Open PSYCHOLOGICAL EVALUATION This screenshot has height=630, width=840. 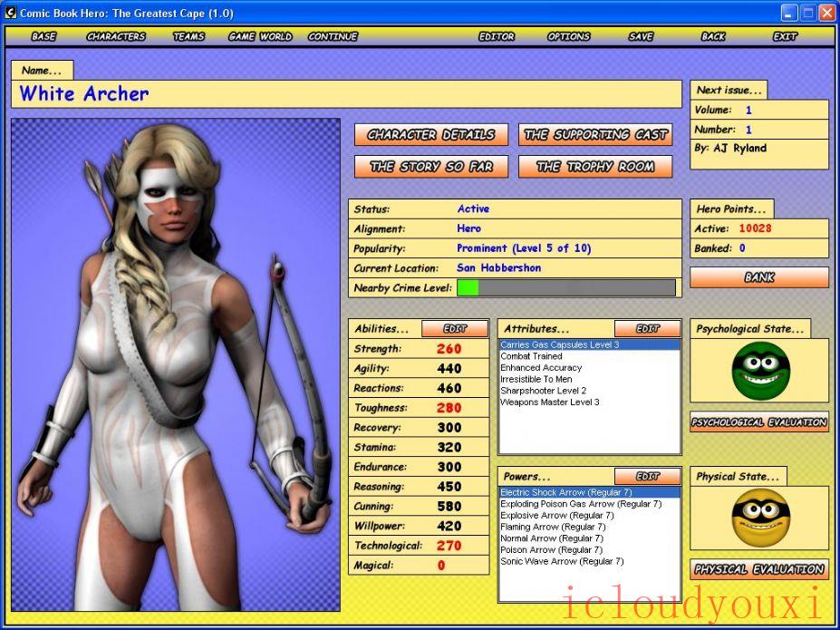pyautogui.click(x=759, y=422)
